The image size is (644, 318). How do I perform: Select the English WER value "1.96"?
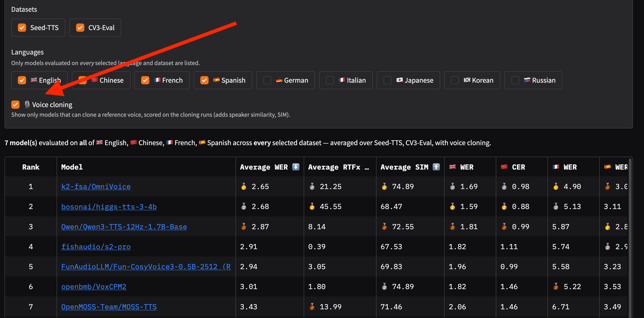tap(457, 267)
